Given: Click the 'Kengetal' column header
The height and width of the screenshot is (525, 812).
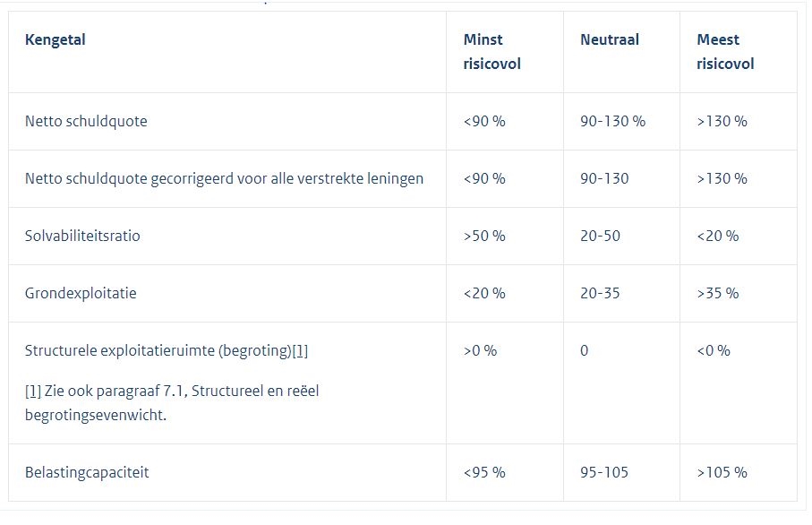Looking at the screenshot, I should pyautogui.click(x=56, y=40).
